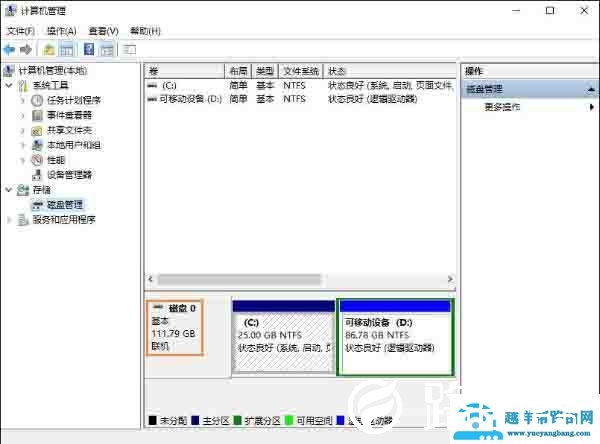Open the 文件(F) menu
Image resolution: width=600 pixels, height=444 pixels.
coord(21,31)
